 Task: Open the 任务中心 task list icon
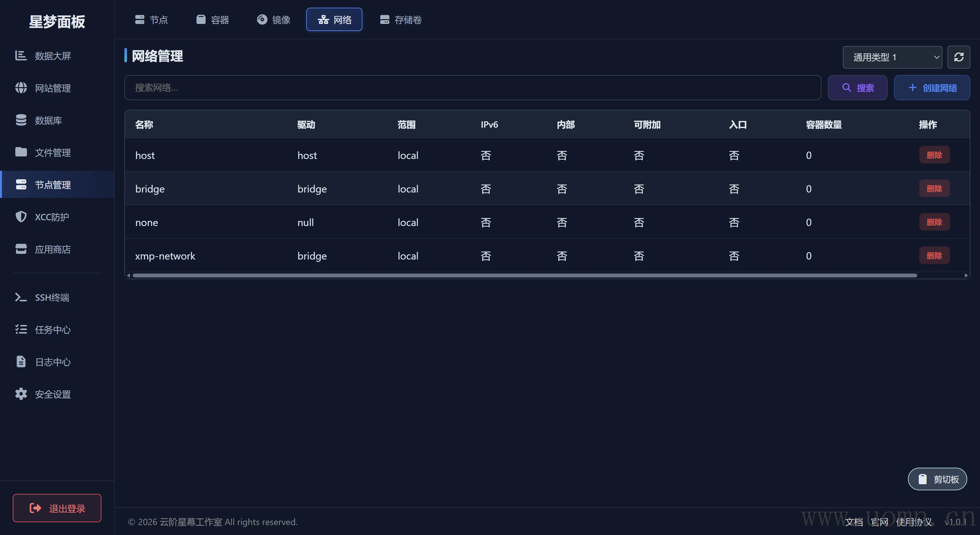pos(21,329)
